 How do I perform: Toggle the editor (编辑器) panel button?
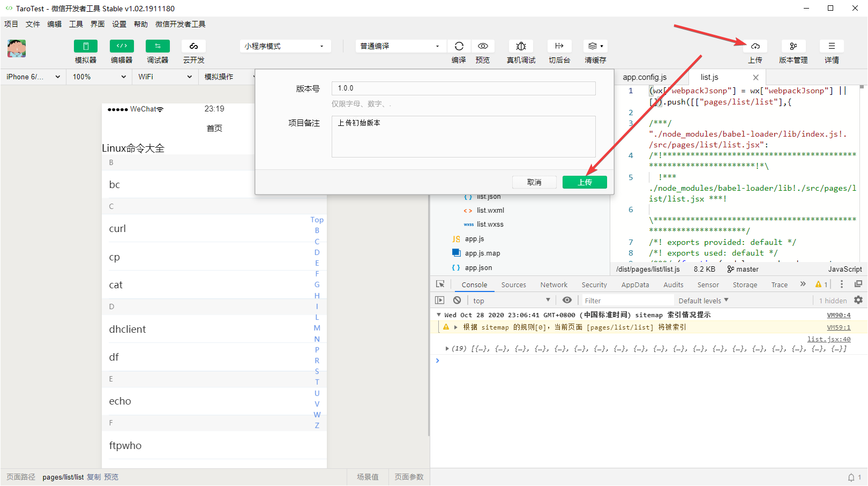pos(122,46)
